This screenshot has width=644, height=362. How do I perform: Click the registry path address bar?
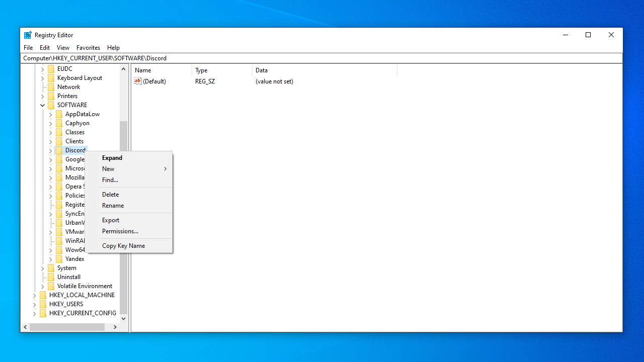321,58
